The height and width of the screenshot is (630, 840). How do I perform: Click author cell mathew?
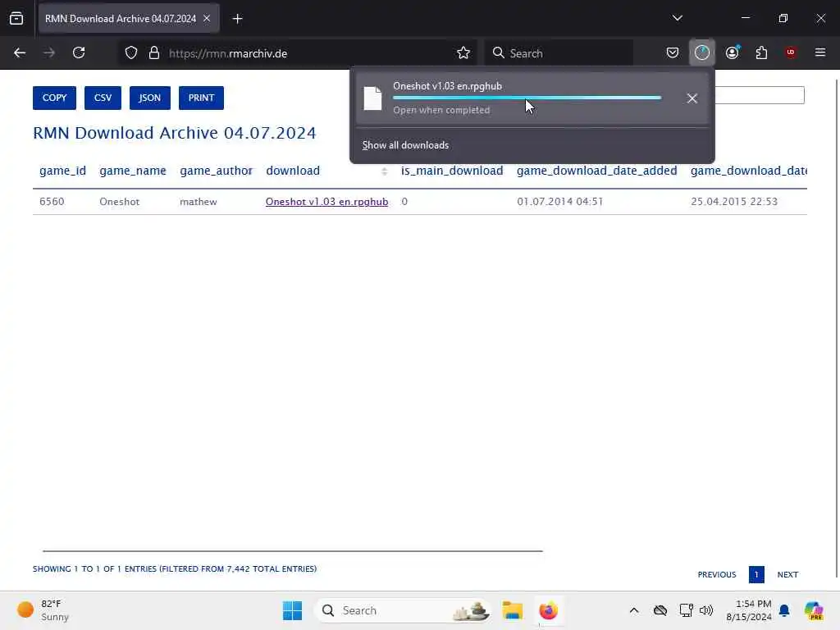click(x=199, y=202)
